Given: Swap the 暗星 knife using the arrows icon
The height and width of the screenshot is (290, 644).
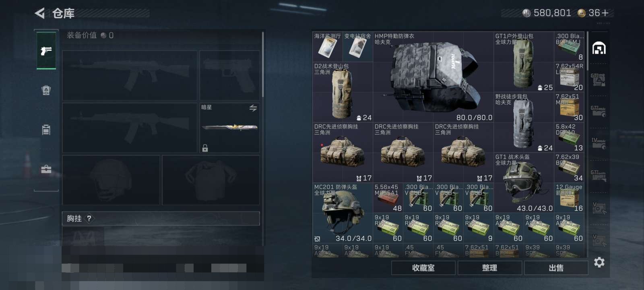Looking at the screenshot, I should 253,108.
